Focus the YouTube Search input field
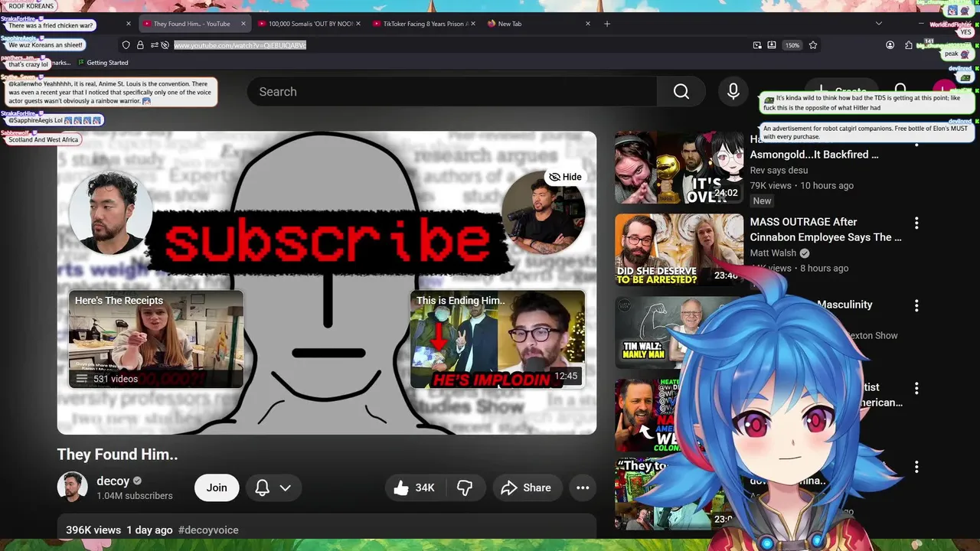The height and width of the screenshot is (551, 980). pos(452,92)
